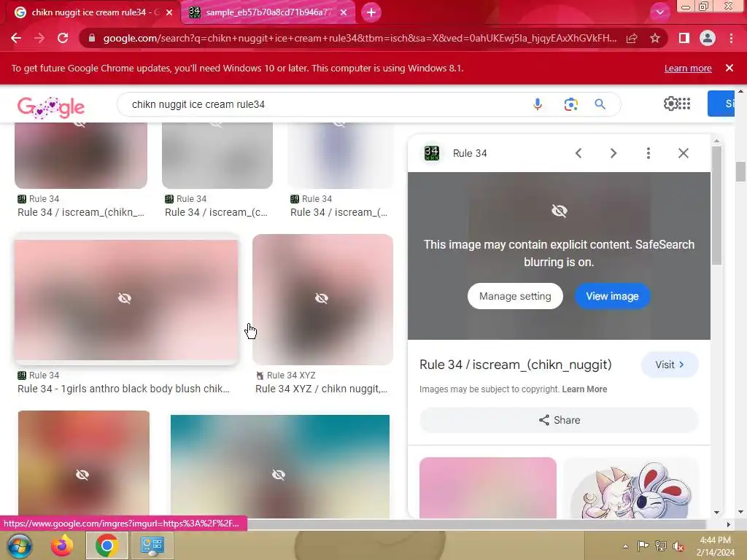Click hidden-eye icon on orange blurred thumbnail
747x560 pixels.
82,475
